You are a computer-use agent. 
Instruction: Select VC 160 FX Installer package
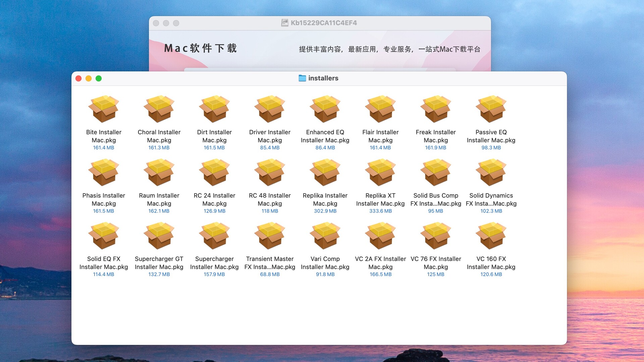[491, 236]
